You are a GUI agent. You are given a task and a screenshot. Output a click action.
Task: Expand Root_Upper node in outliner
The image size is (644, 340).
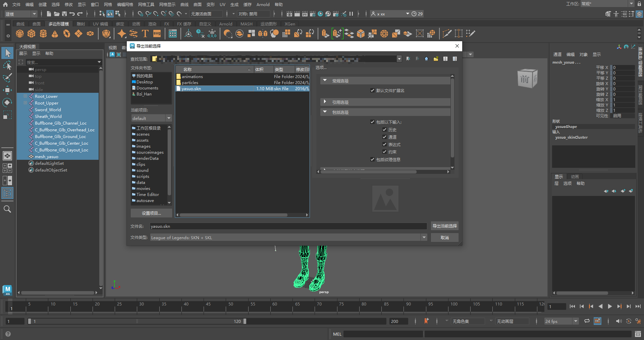point(25,103)
